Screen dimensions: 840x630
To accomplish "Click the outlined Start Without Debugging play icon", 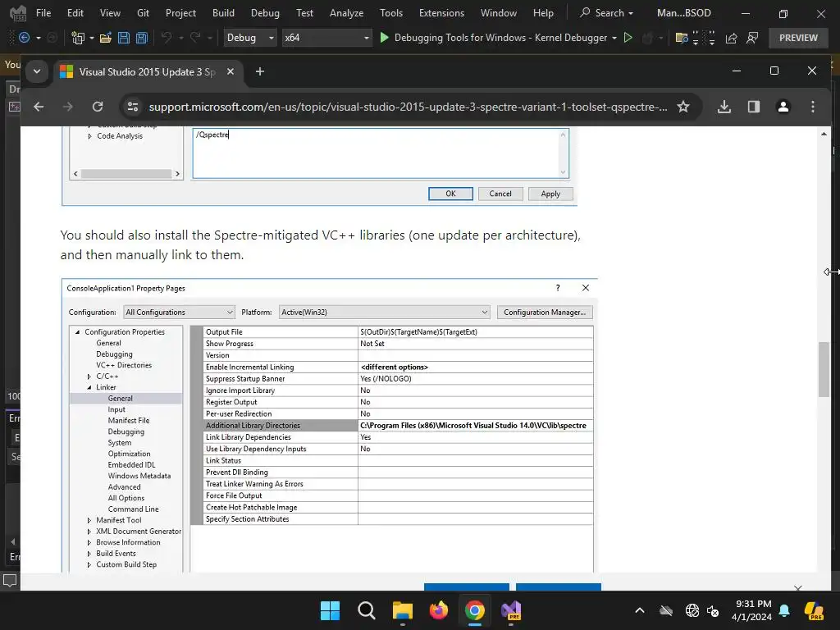I will pyautogui.click(x=628, y=38).
